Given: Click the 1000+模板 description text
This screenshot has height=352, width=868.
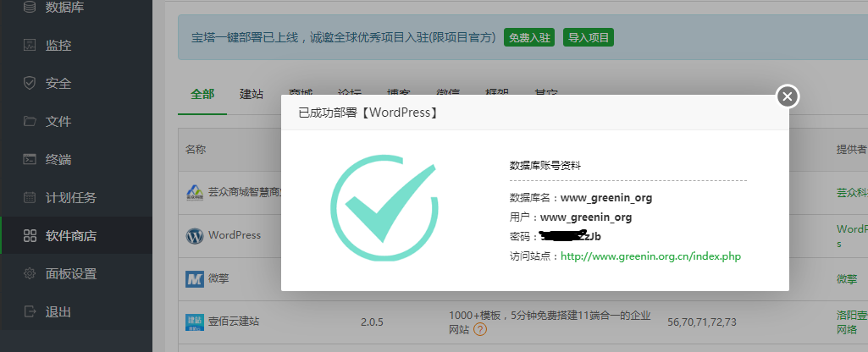Looking at the screenshot, I should tap(550, 322).
